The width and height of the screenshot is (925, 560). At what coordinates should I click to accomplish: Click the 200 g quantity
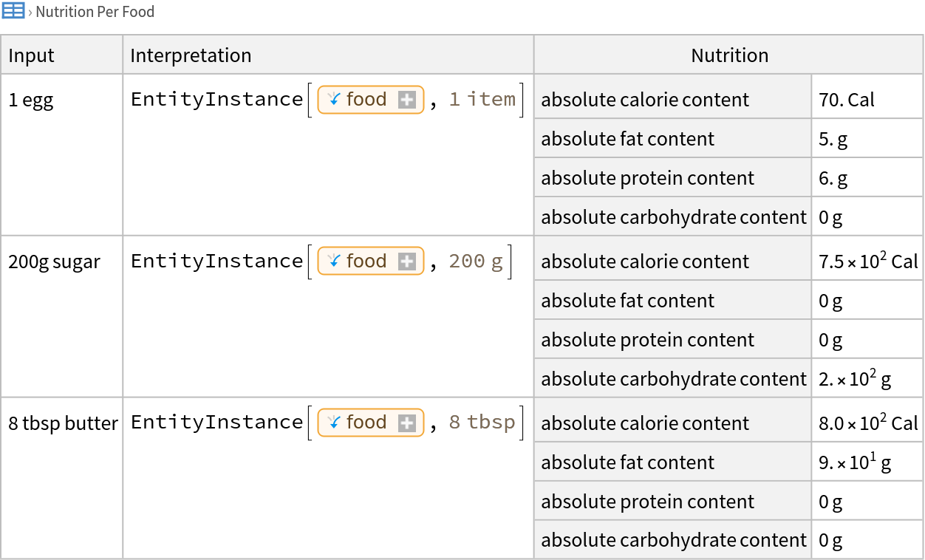476,262
